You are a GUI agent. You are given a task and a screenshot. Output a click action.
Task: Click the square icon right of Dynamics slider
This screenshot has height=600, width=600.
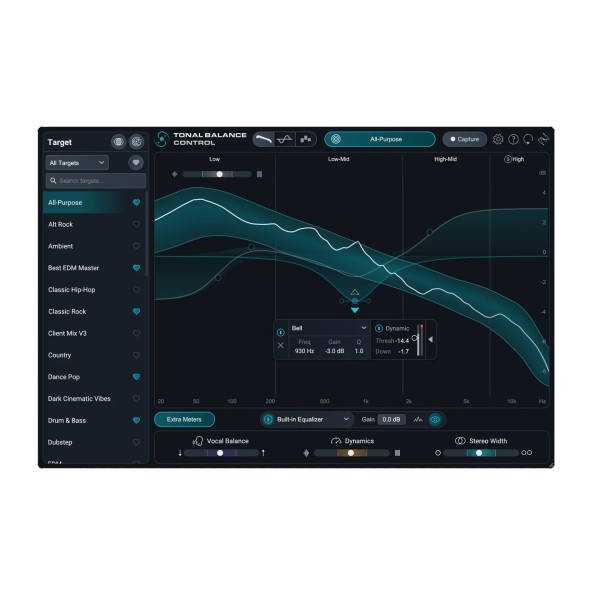[x=398, y=453]
